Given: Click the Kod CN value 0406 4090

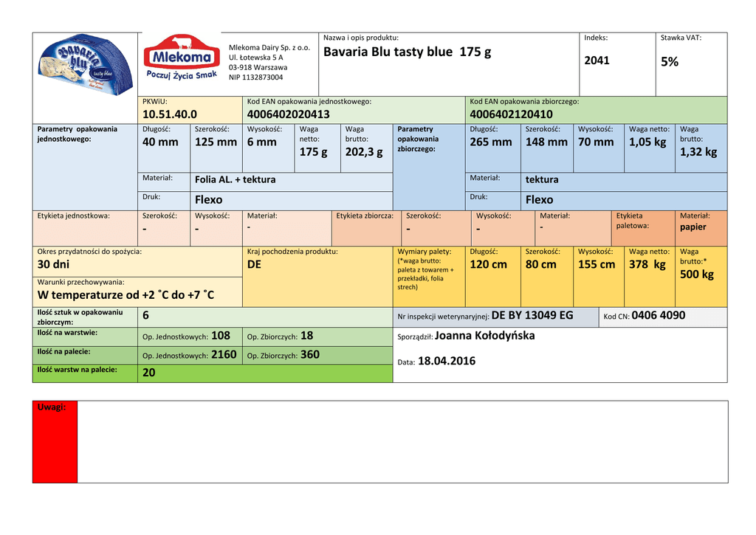Looking at the screenshot, I should tap(659, 316).
